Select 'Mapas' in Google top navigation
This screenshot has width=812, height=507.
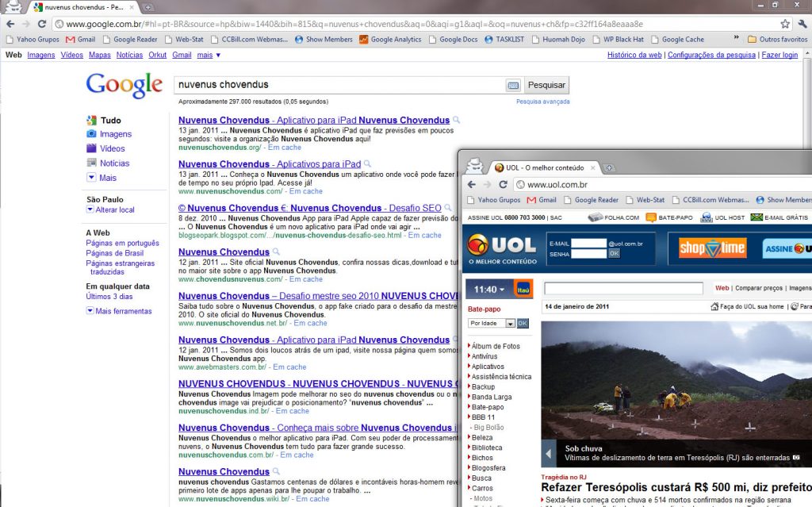[99, 55]
